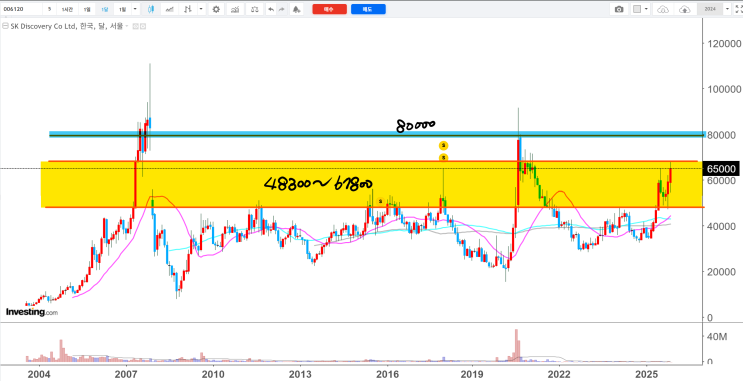Expand the 2024 saved chart dropdown arrow
Screen dimensions: 743x381
[727, 9]
